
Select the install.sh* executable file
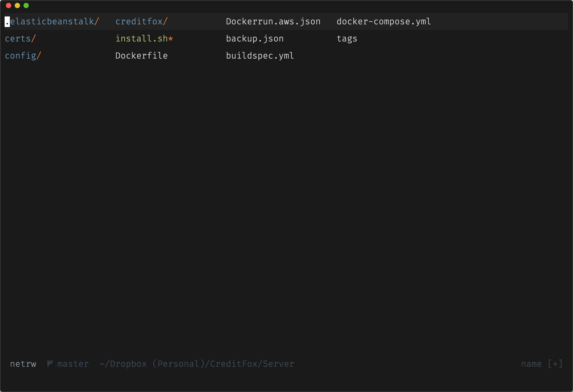point(144,38)
